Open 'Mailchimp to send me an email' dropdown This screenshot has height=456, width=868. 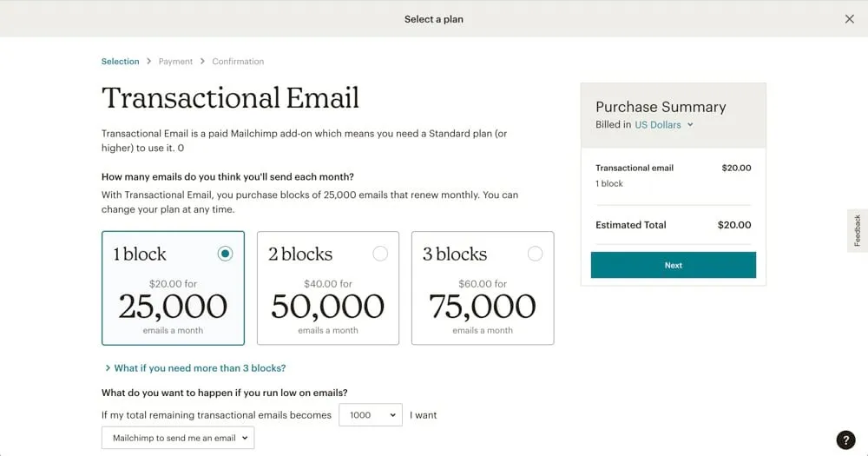tap(178, 438)
